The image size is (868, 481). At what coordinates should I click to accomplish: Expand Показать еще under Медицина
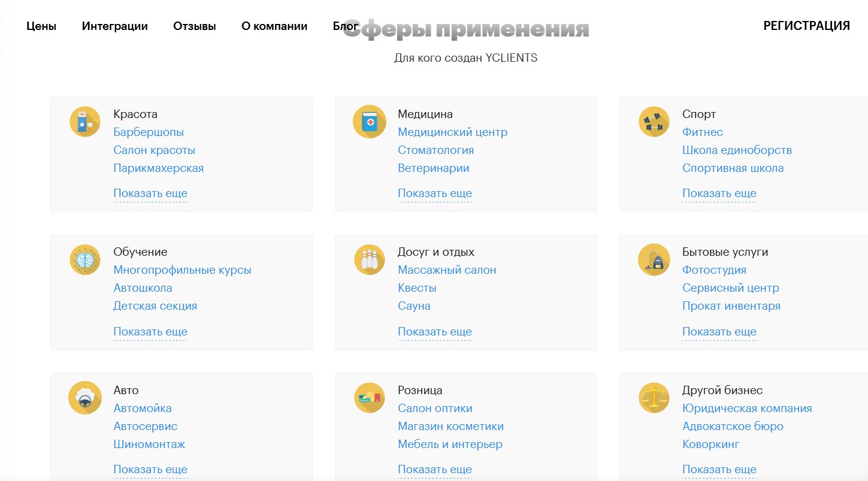click(435, 193)
